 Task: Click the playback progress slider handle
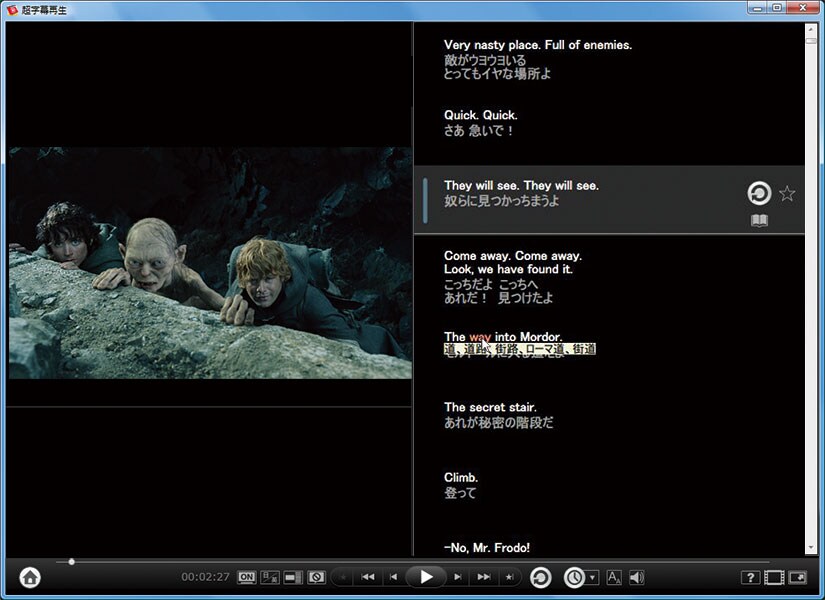pos(71,562)
